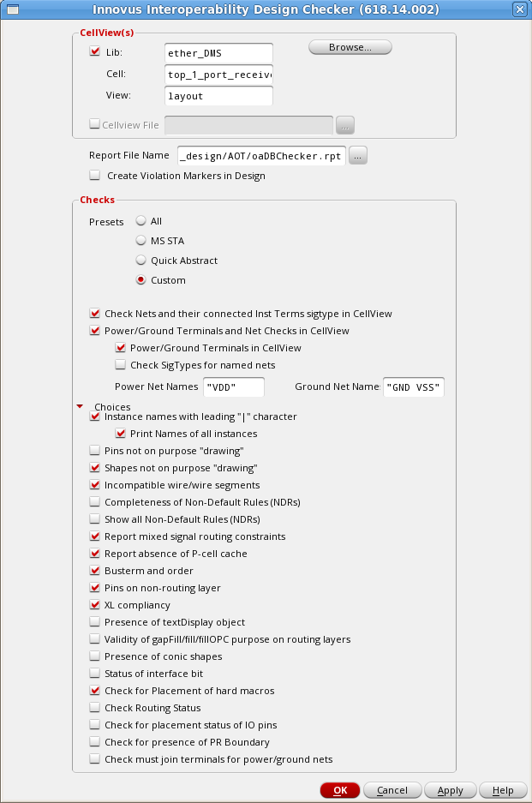Select the MS STA preset
The image size is (532, 803).
pos(141,241)
